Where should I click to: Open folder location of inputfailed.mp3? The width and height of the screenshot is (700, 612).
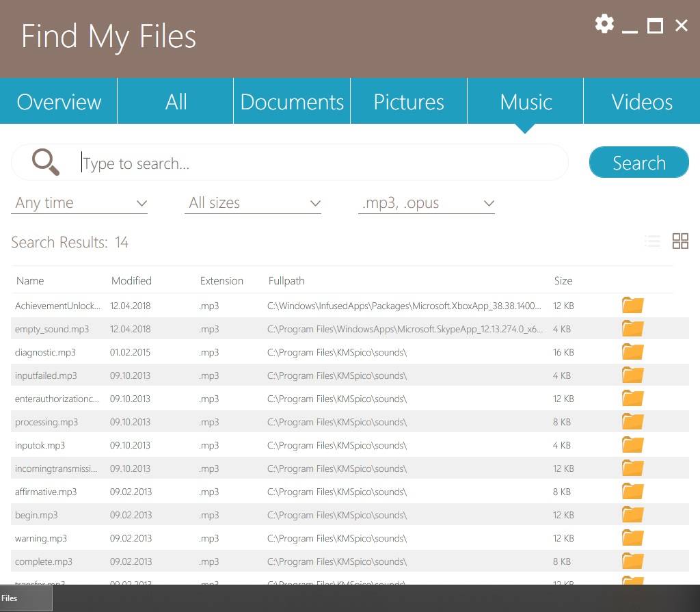tap(632, 375)
